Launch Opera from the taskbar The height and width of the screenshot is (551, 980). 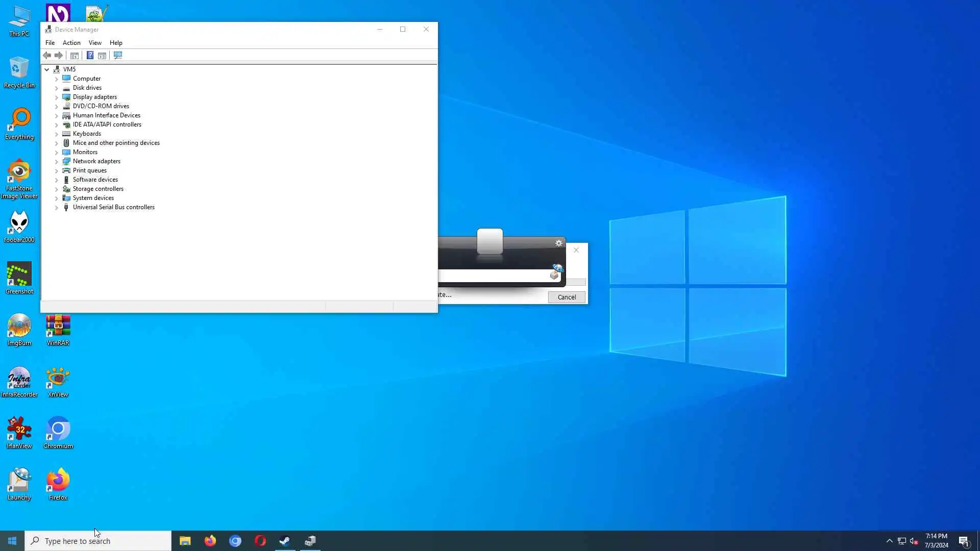pos(260,541)
